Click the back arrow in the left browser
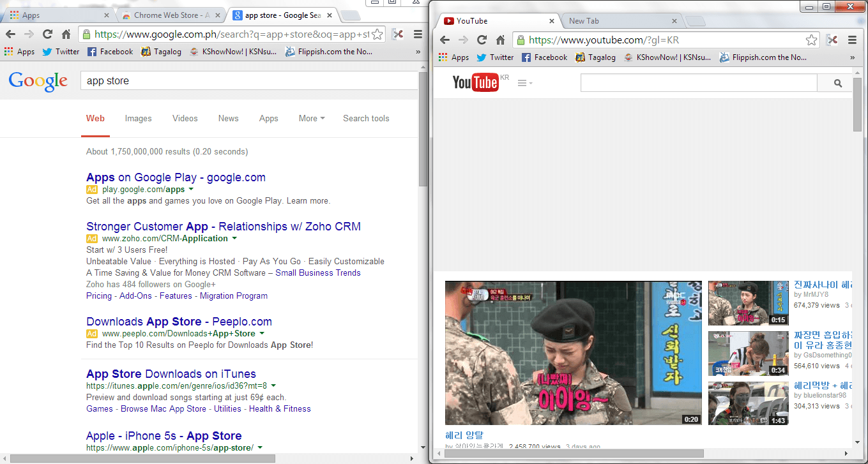868x464 pixels. pyautogui.click(x=10, y=34)
